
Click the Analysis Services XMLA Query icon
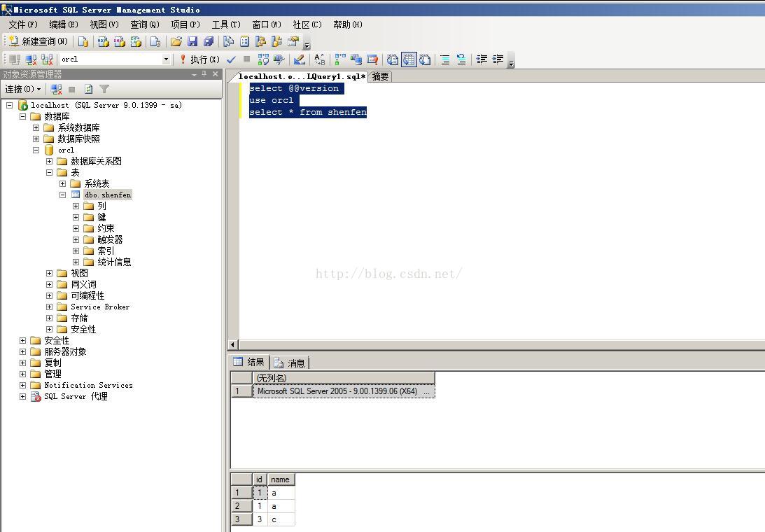[x=136, y=41]
